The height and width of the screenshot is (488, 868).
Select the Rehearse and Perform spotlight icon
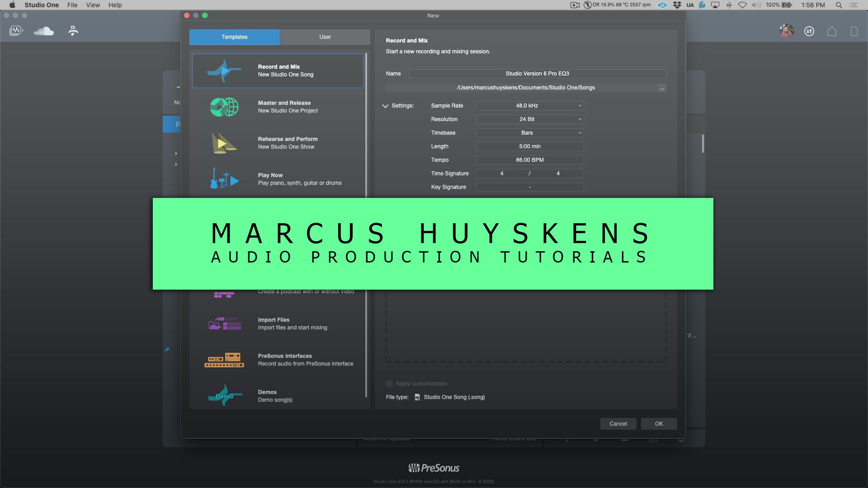pyautogui.click(x=224, y=143)
